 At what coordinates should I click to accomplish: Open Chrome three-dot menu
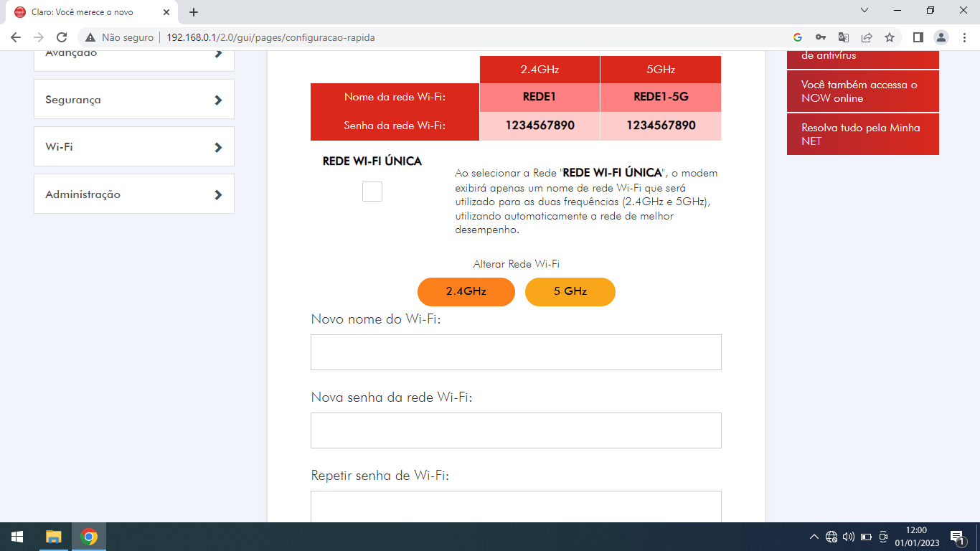pyautogui.click(x=963, y=37)
